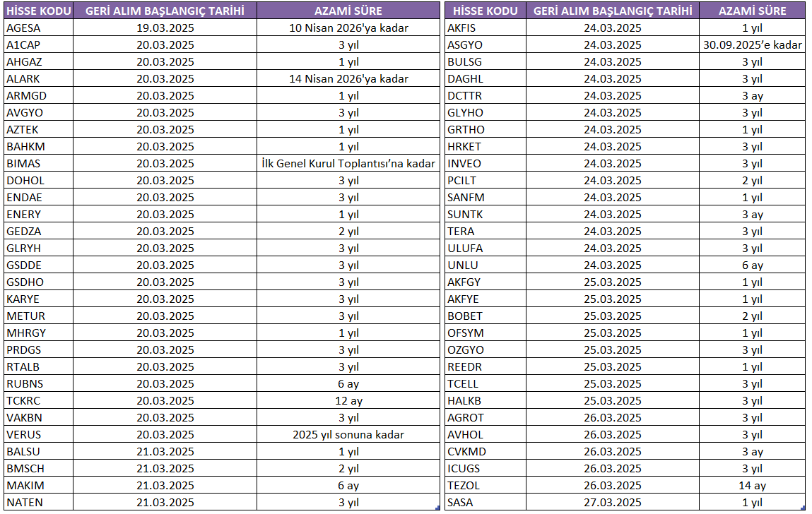The image size is (812, 514).
Task: Click the ALARK stock code
Action: tap(38, 78)
